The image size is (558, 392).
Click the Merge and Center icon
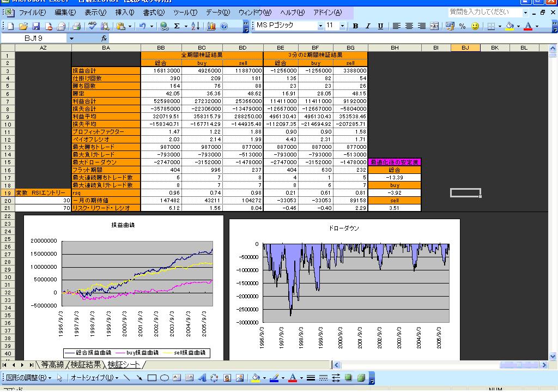click(x=434, y=26)
